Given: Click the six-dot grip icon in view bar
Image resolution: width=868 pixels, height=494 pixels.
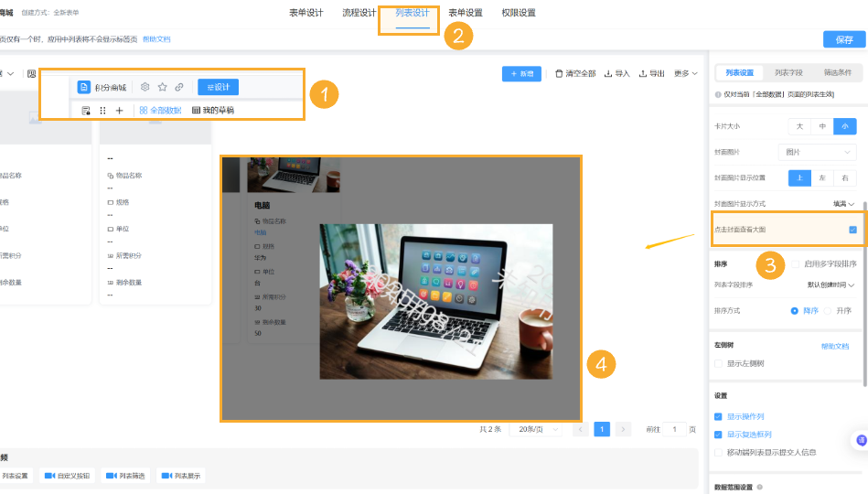Looking at the screenshot, I should [102, 110].
